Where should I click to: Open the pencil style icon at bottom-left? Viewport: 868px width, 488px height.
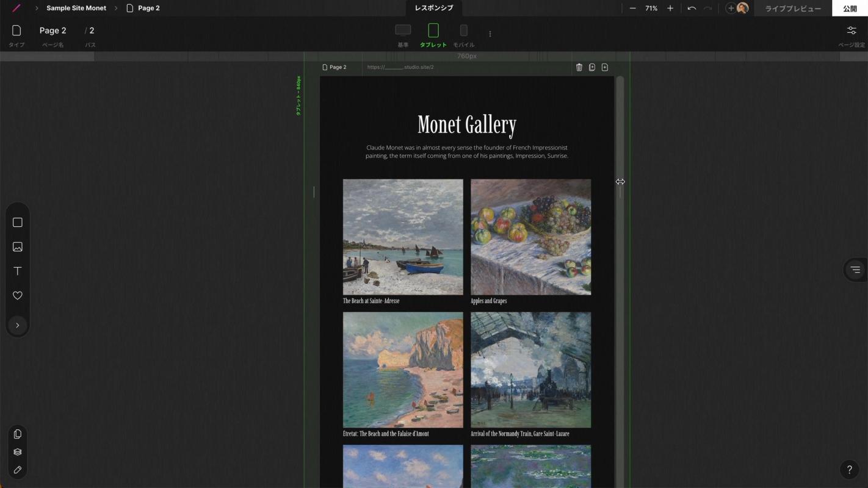[18, 470]
